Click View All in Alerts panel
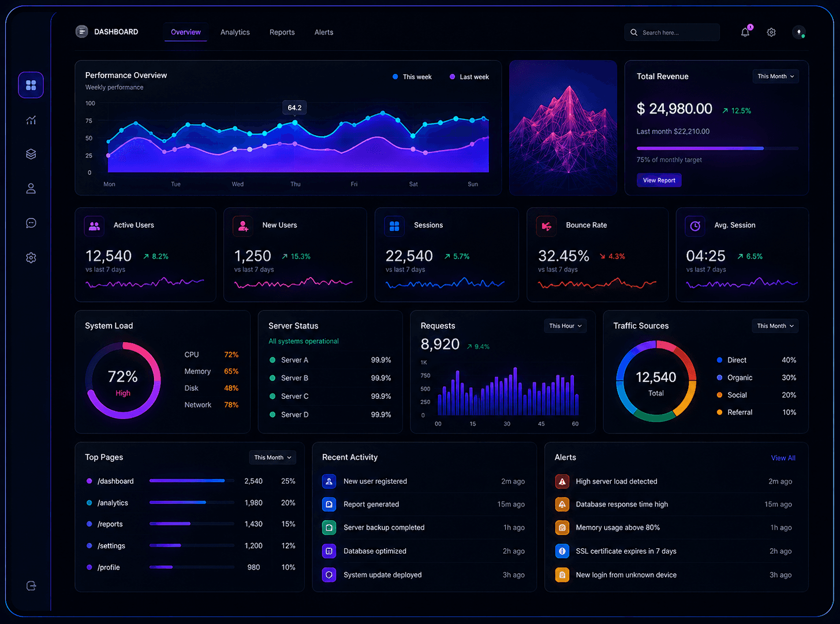 pos(783,458)
